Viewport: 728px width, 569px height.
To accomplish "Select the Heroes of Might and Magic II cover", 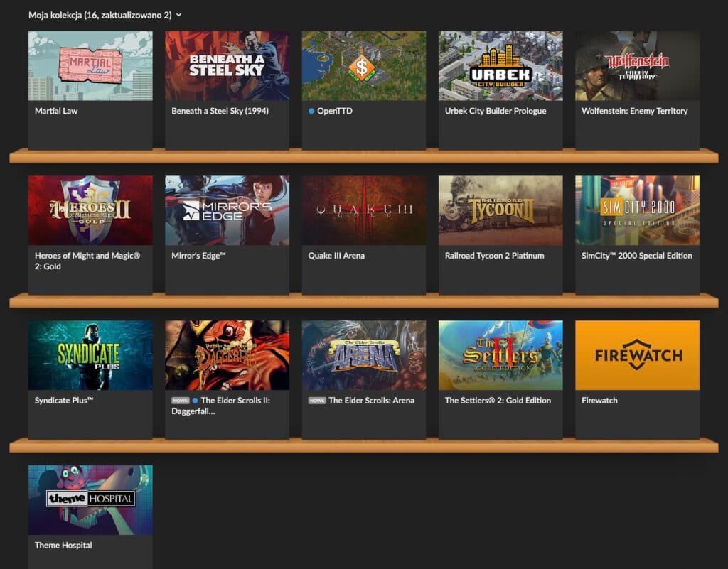I will tap(90, 210).
